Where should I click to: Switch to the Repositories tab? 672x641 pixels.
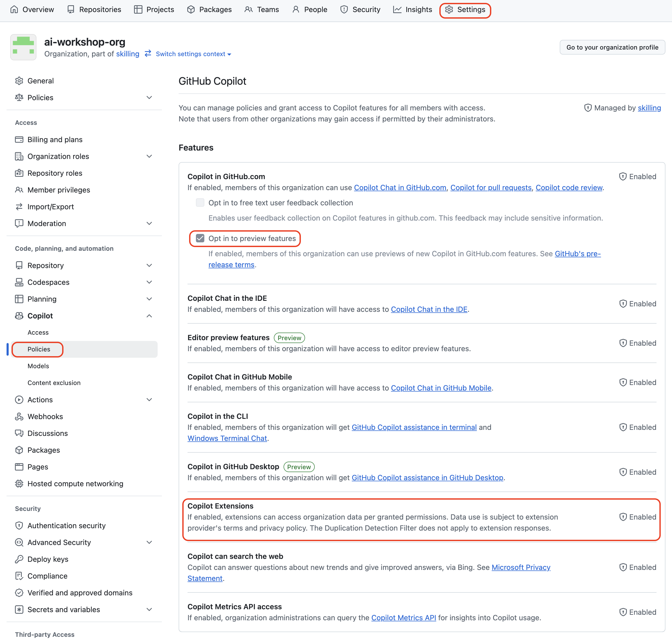pyautogui.click(x=94, y=9)
